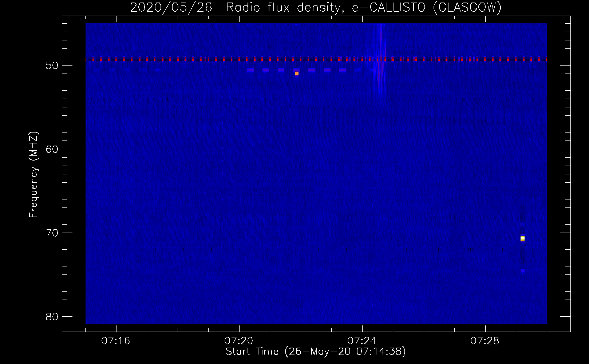The image size is (589, 364).
Task: Select the '07:24' time axis label
Action: pos(362,341)
